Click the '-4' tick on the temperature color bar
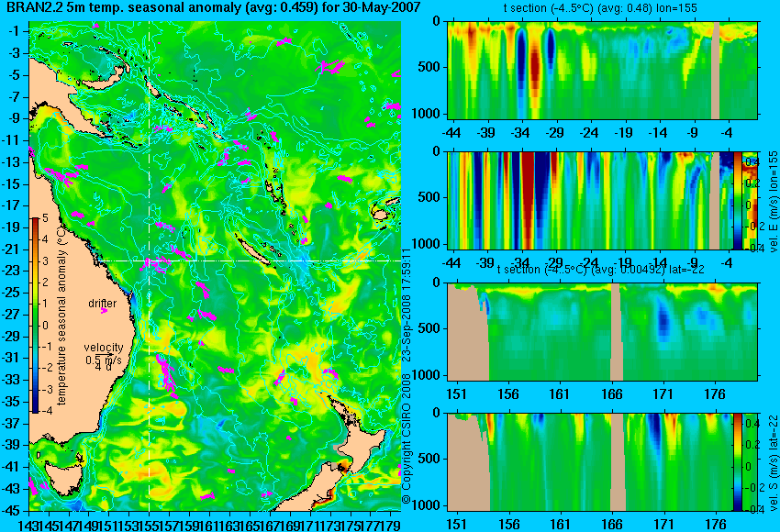This screenshot has width=780, height=532. click(45, 411)
